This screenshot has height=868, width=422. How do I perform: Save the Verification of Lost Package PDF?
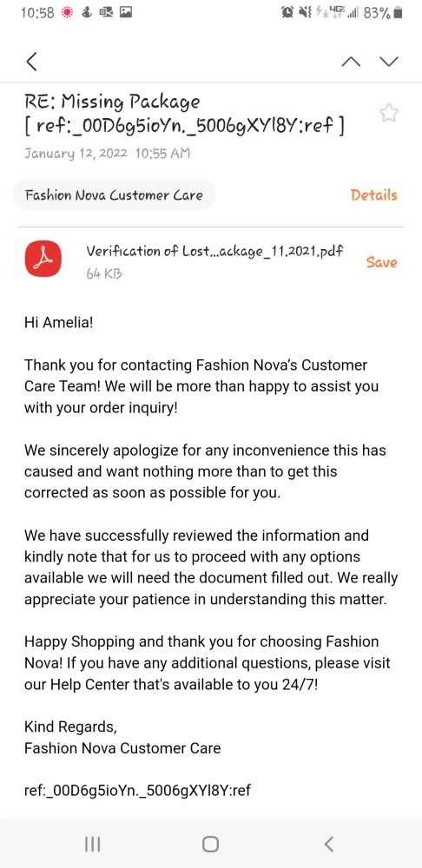tap(381, 262)
